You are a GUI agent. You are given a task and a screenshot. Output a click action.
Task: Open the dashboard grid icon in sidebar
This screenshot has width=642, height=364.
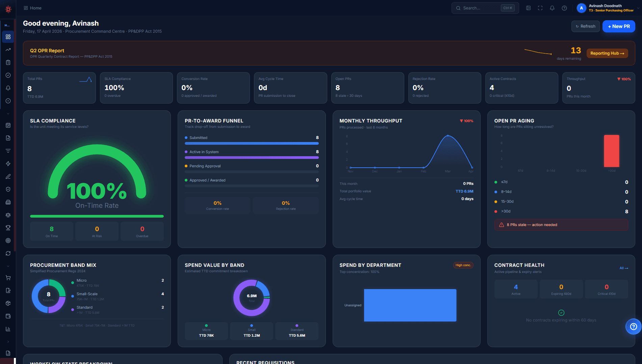coord(8,37)
